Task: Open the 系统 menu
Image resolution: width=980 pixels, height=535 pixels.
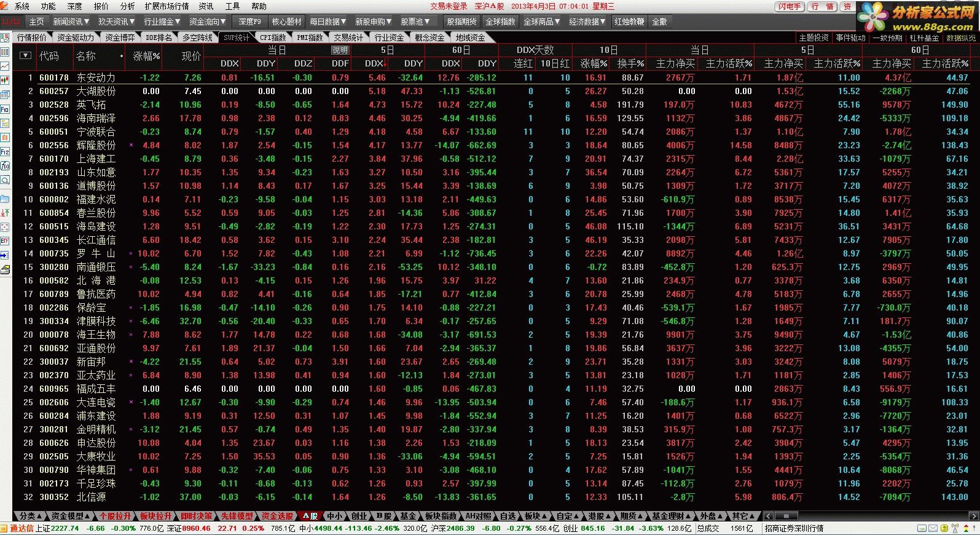Action: (x=22, y=6)
